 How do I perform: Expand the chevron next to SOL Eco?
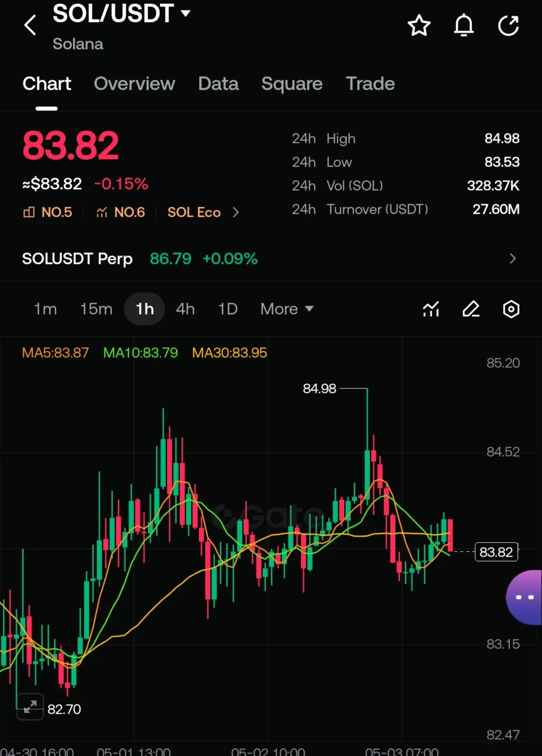point(235,212)
